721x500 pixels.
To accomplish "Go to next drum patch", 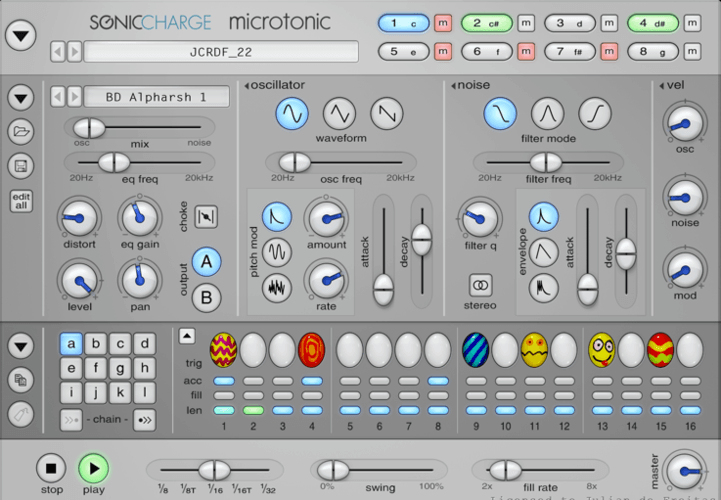I will tap(74, 97).
